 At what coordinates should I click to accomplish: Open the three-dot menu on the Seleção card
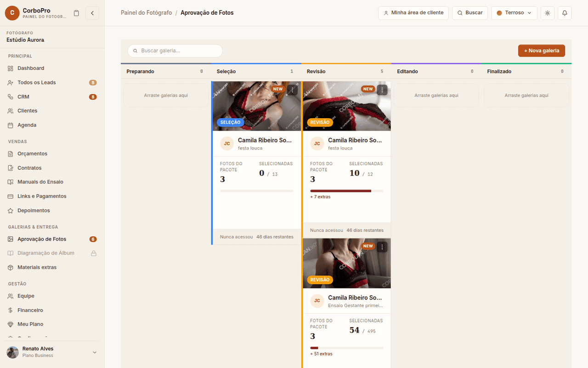pyautogui.click(x=292, y=90)
